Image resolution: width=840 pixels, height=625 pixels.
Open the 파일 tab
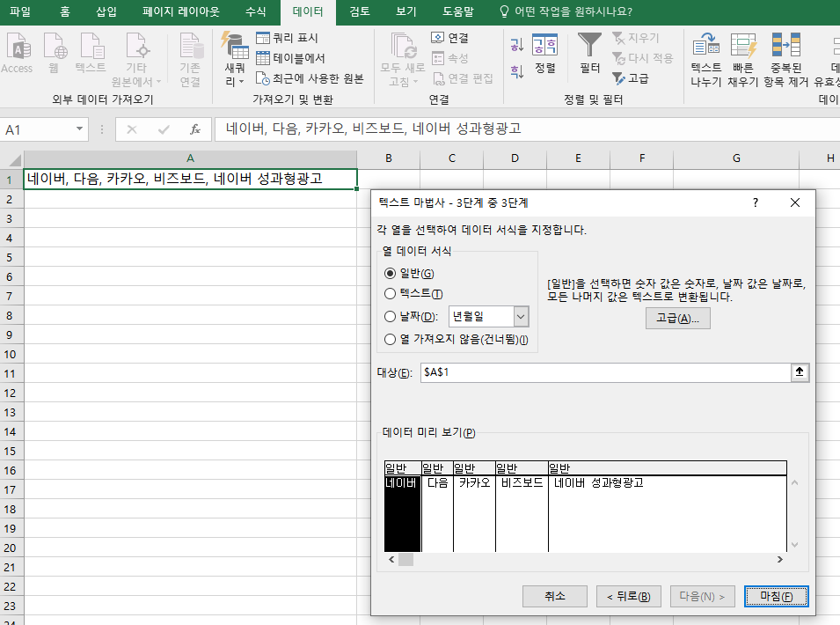tap(20, 11)
